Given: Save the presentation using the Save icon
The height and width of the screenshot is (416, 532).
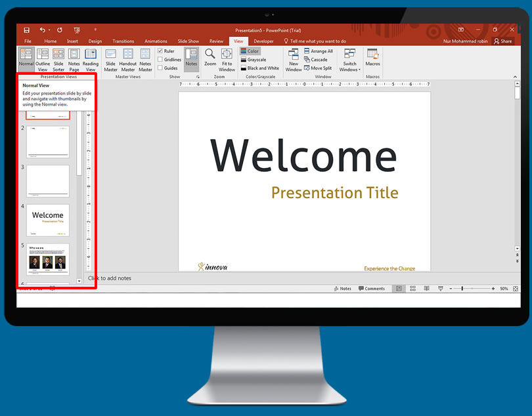Looking at the screenshot, I should (27, 30).
